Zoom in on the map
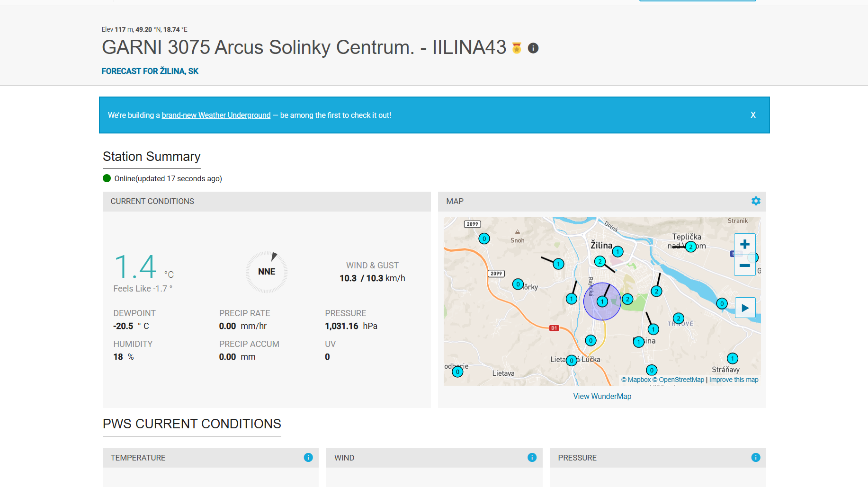 pos(744,244)
